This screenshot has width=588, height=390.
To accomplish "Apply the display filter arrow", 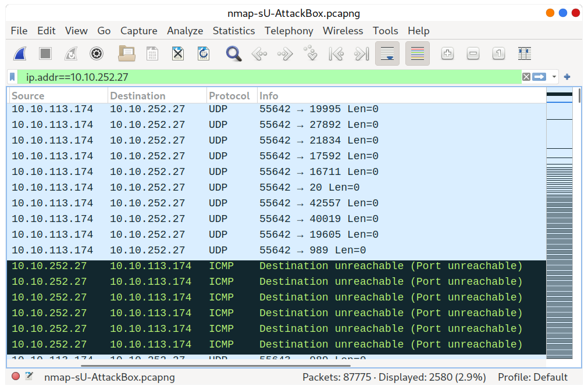I will tap(539, 77).
